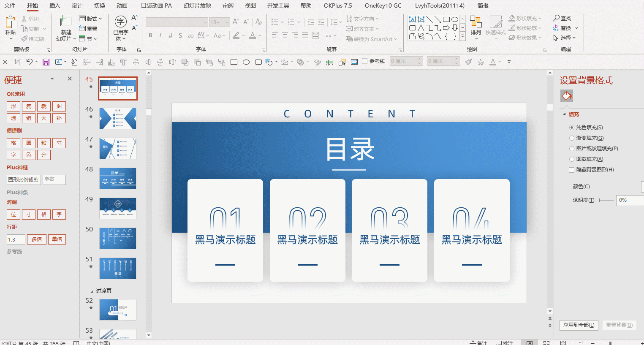This screenshot has width=644, height=345.
Task: Select slide 47 thumbnail
Action: tap(117, 148)
